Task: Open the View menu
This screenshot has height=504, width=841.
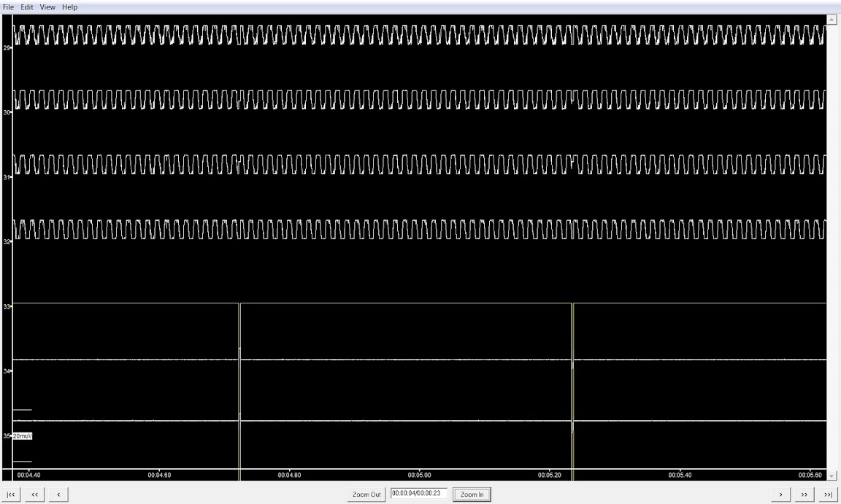Action: [47, 7]
